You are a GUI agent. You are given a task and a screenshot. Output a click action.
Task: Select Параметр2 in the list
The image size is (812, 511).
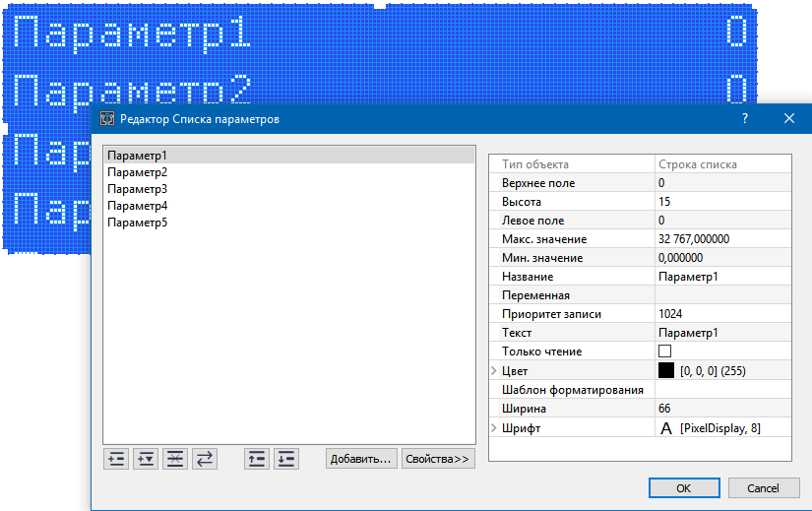click(289, 172)
